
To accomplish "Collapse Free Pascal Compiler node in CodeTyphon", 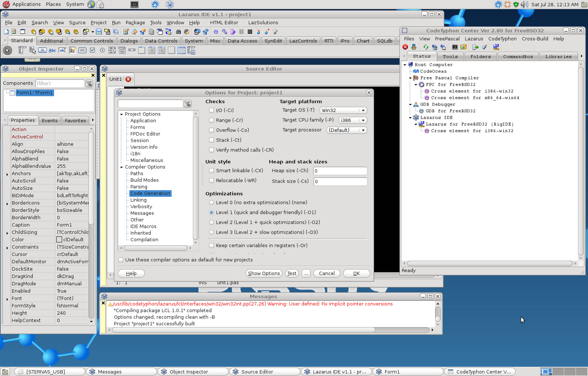I will pyautogui.click(x=410, y=78).
